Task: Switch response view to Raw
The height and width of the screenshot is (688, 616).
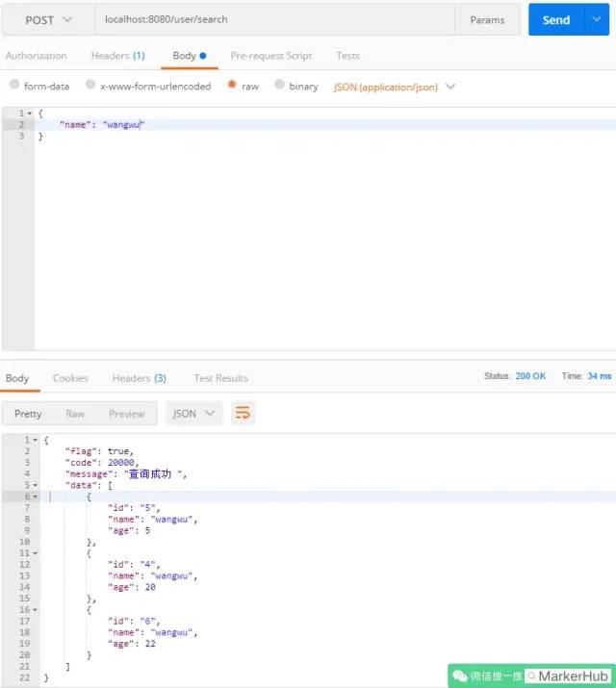Action: pyautogui.click(x=75, y=414)
